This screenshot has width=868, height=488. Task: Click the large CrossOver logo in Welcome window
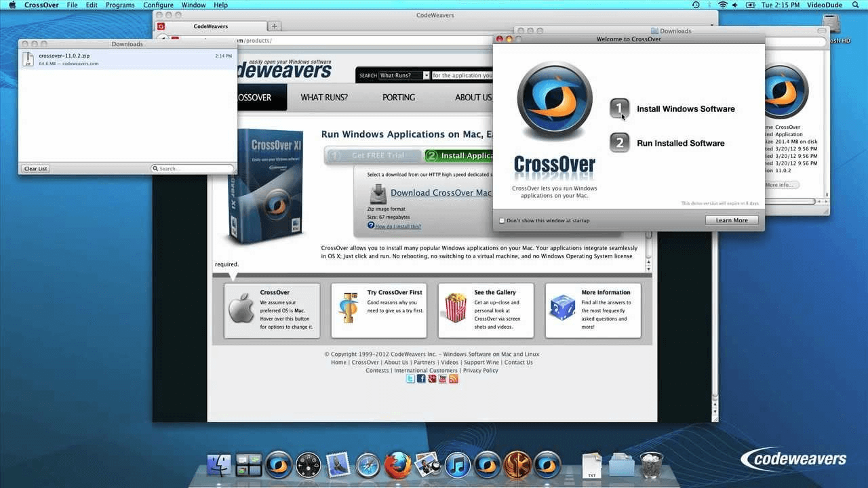click(555, 101)
